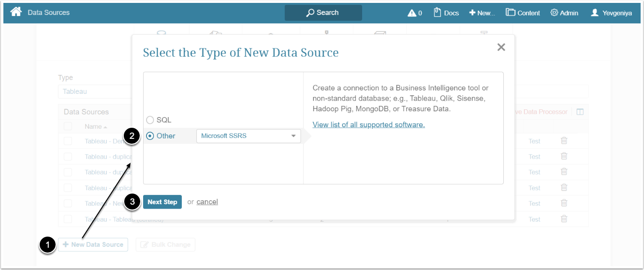Toggle the select-all checkbox in Name header
The height and width of the screenshot is (270, 644).
coord(68,126)
